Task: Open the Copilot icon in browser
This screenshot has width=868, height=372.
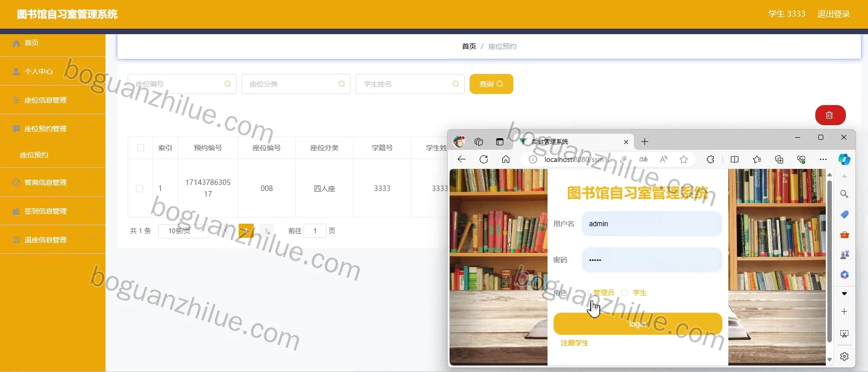Action: [844, 159]
